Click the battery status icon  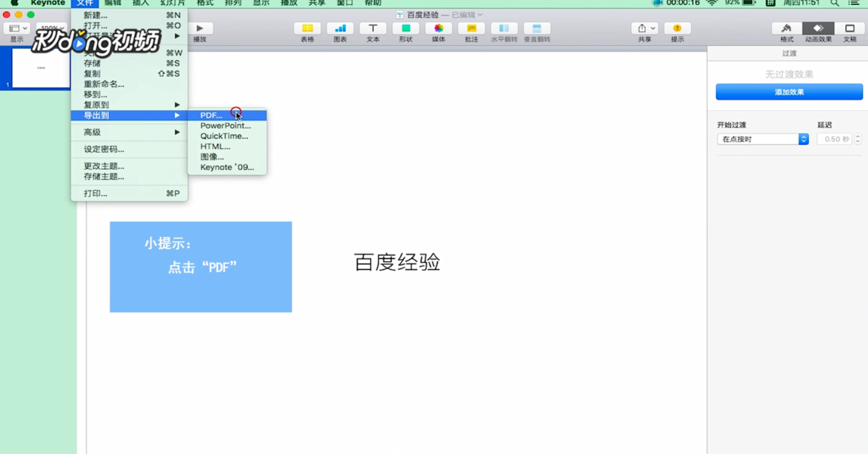point(749,3)
